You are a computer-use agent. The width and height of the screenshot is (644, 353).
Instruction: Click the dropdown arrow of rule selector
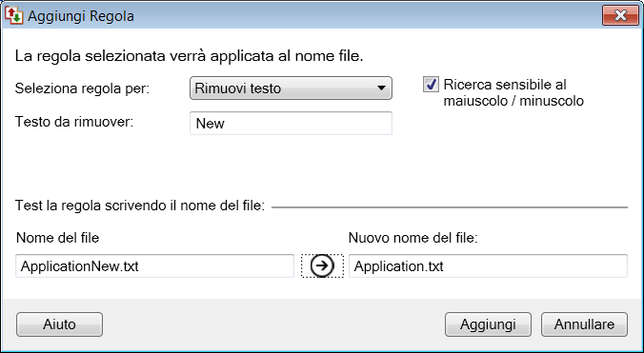[x=381, y=88]
